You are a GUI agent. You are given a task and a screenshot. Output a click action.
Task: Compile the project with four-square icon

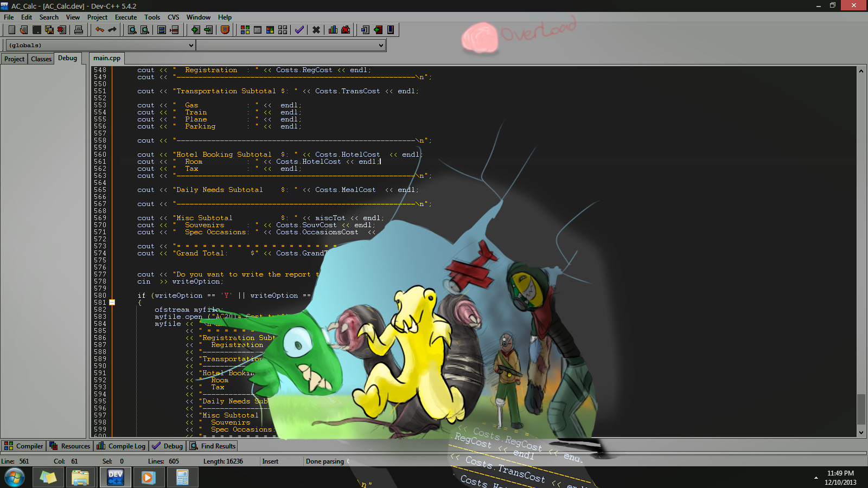tap(245, 30)
